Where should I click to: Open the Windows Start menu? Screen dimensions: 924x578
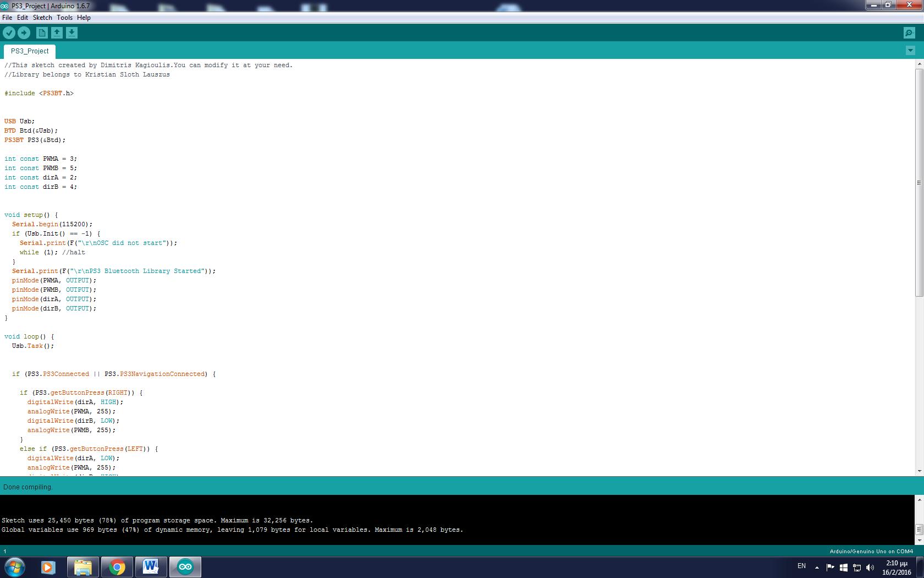14,567
